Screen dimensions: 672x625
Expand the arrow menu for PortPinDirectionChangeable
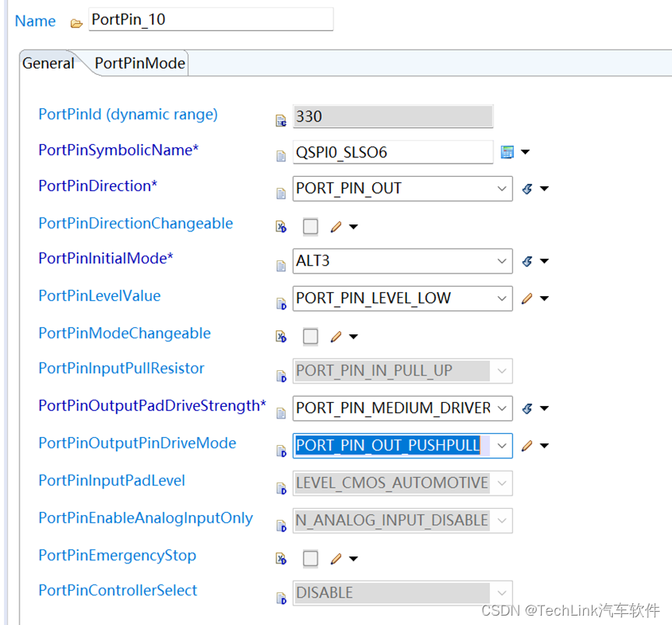pos(354,227)
